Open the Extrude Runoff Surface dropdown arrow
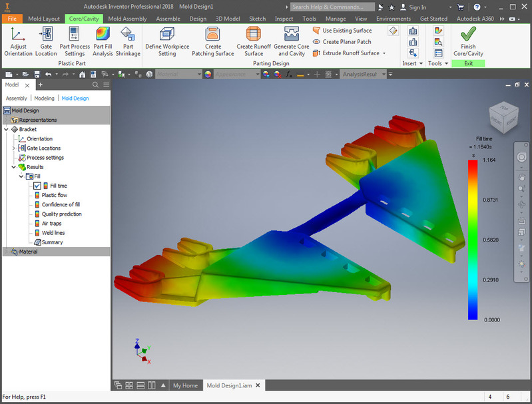 [384, 53]
